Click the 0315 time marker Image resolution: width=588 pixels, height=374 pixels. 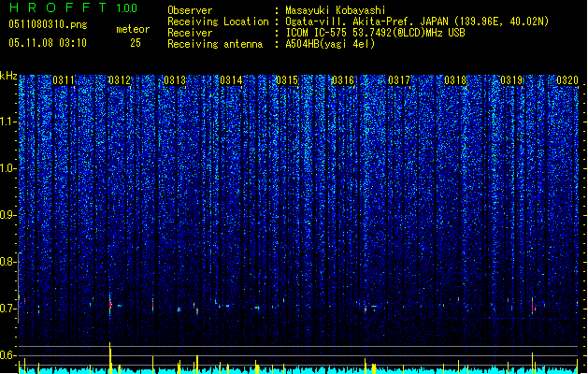[x=287, y=79]
